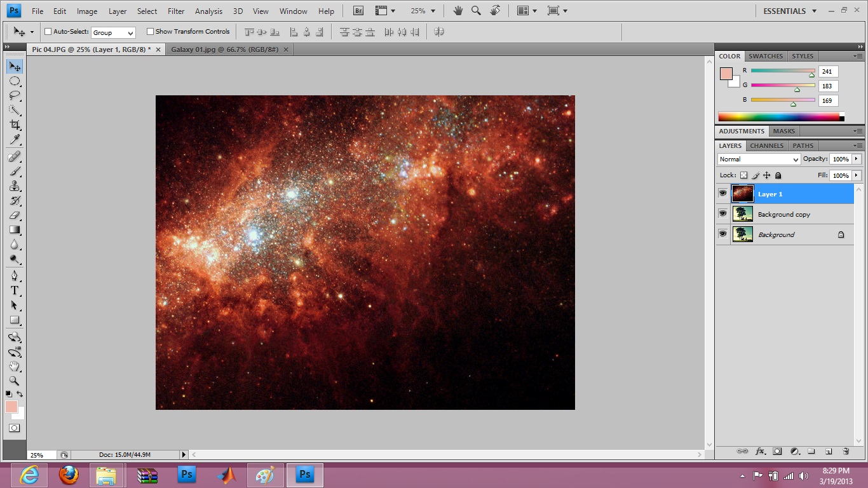
Task: Hide the Background layer
Action: coord(722,234)
